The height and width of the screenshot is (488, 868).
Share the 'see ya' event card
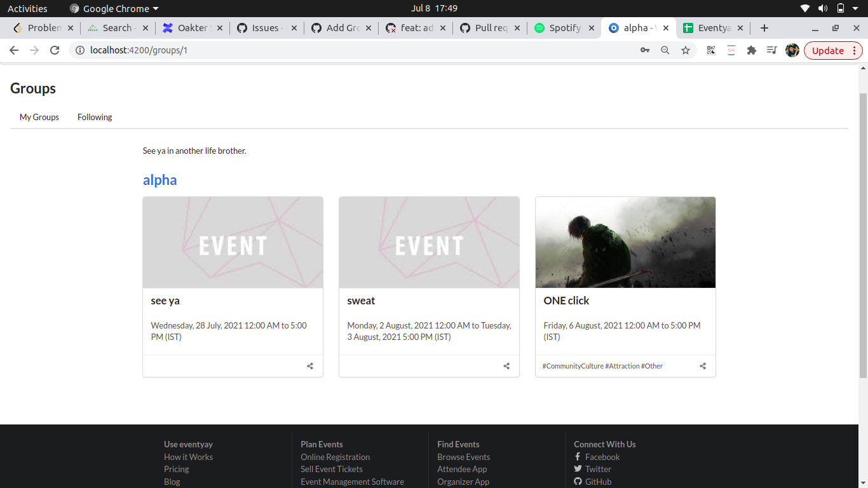click(310, 366)
